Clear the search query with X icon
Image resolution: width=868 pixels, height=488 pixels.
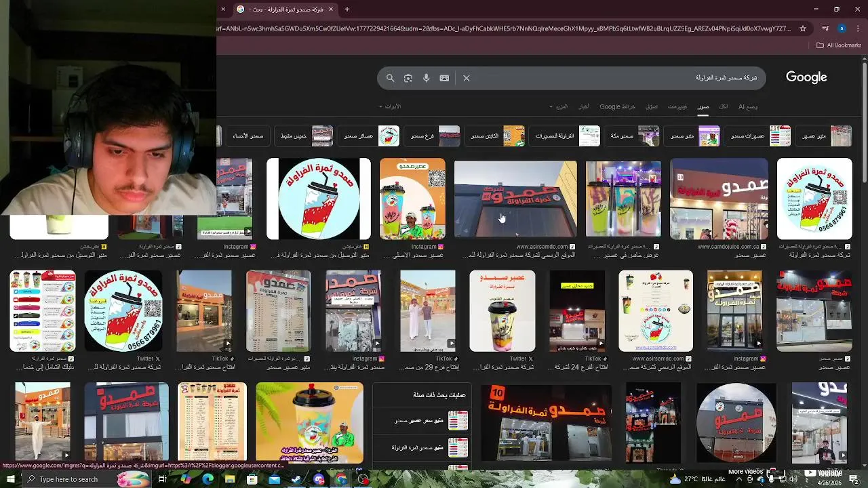[467, 78]
